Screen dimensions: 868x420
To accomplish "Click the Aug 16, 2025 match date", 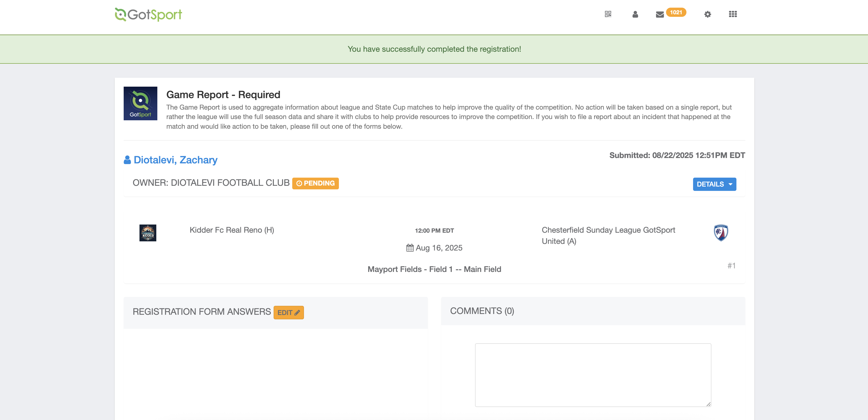I will pos(439,248).
